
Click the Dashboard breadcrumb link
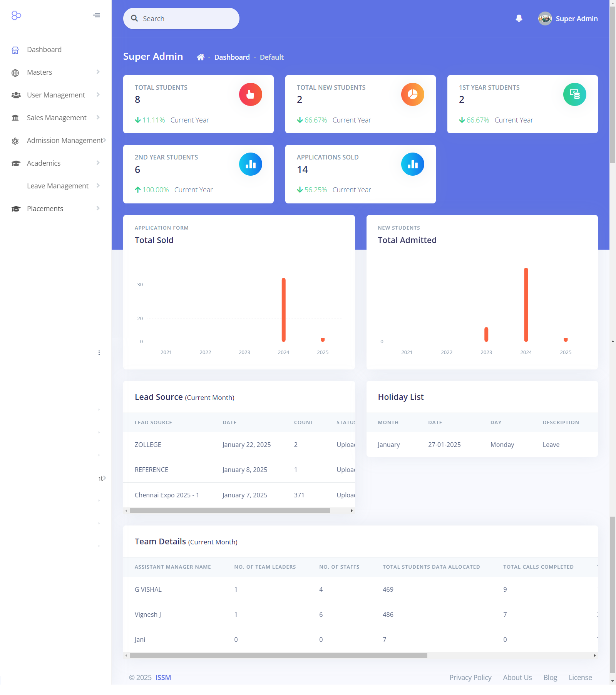(232, 57)
